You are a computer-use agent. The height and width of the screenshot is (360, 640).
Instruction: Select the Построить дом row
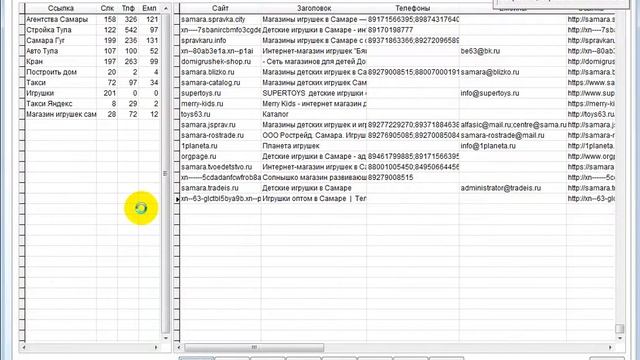click(93, 72)
